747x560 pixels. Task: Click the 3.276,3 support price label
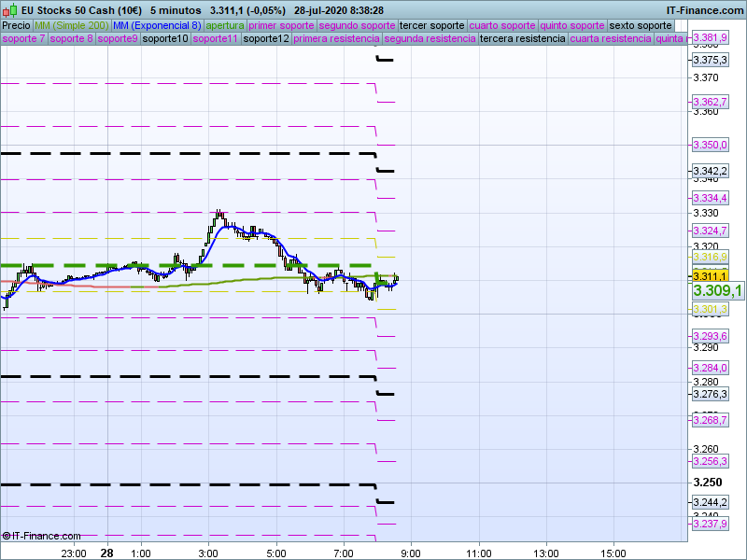point(710,395)
